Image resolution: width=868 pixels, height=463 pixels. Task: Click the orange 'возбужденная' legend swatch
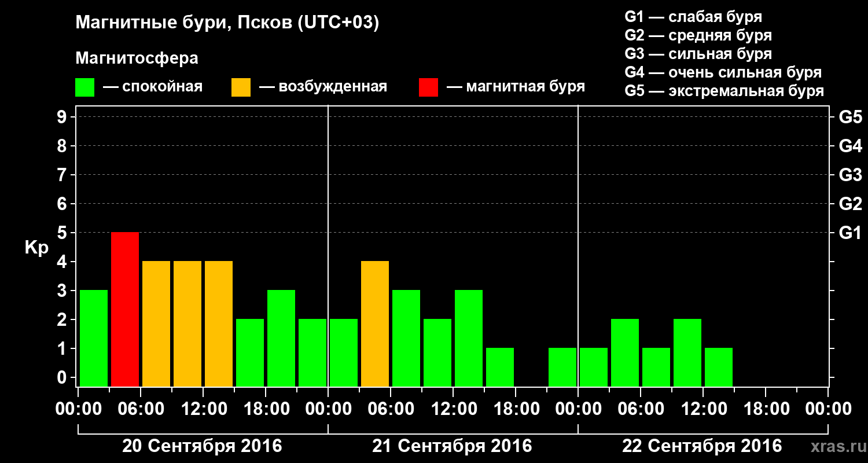pyautogui.click(x=241, y=87)
